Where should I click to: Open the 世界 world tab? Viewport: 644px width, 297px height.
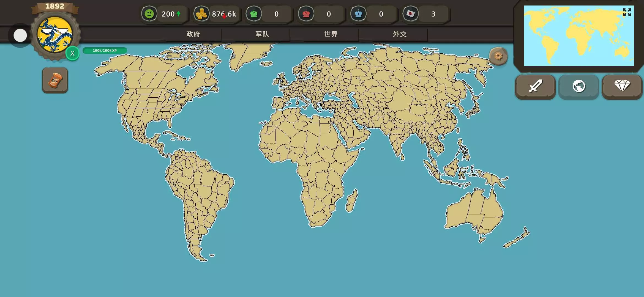[x=331, y=34]
